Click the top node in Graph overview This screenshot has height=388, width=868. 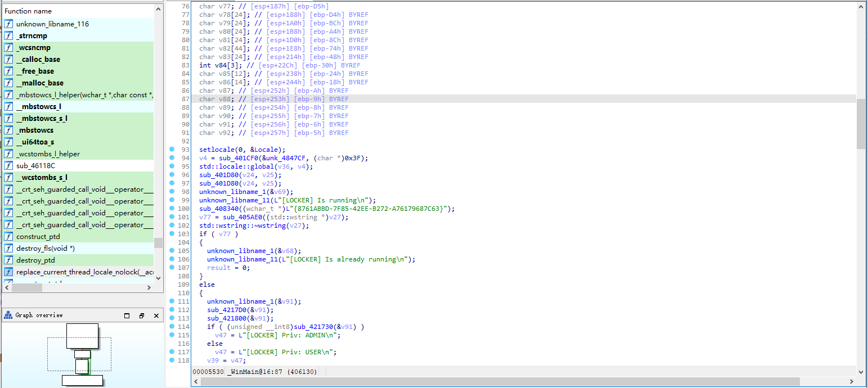pyautogui.click(x=82, y=336)
